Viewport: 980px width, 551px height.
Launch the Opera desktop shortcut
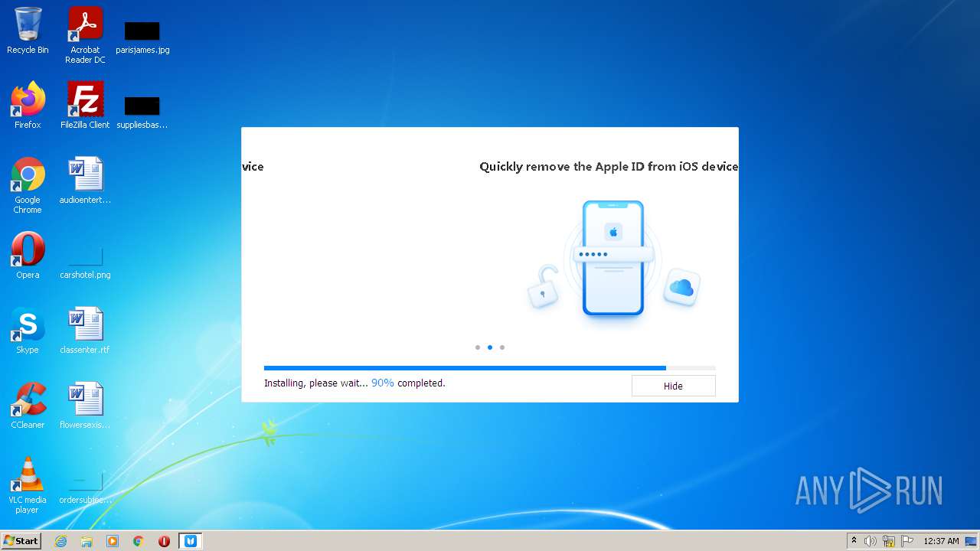28,256
